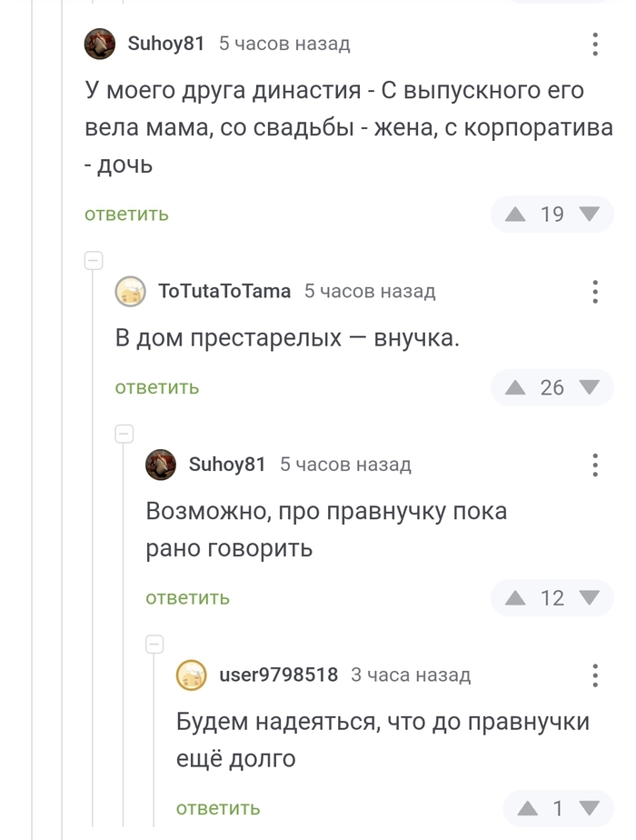Reply to ToTutaToTama's comment
Screen dimensions: 636x840
pyautogui.click(x=156, y=388)
